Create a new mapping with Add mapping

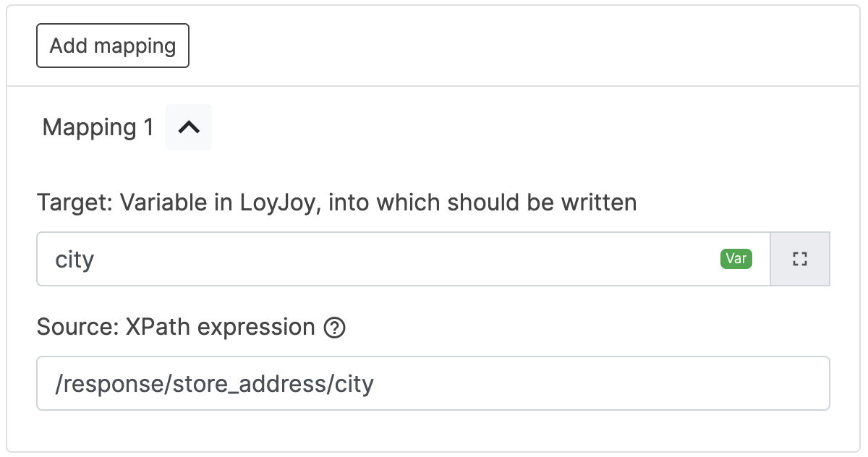click(x=113, y=46)
